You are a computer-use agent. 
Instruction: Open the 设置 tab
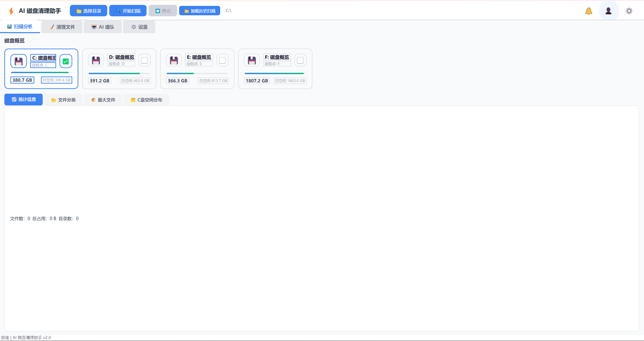tap(139, 27)
